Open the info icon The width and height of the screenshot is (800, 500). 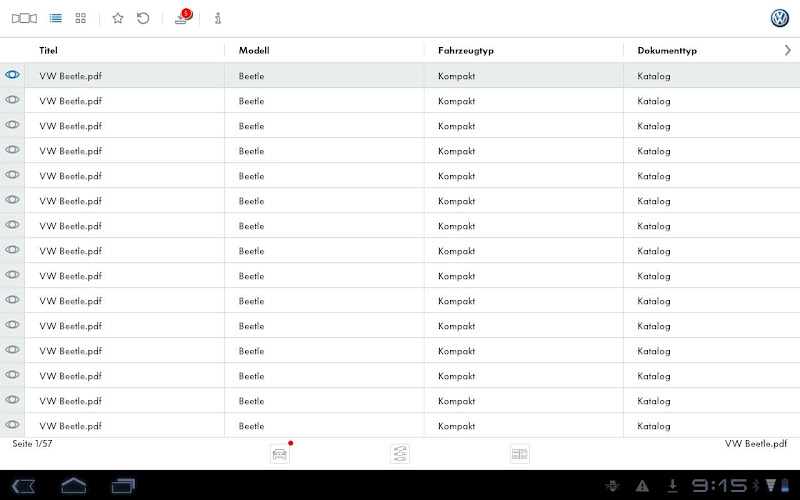point(218,18)
